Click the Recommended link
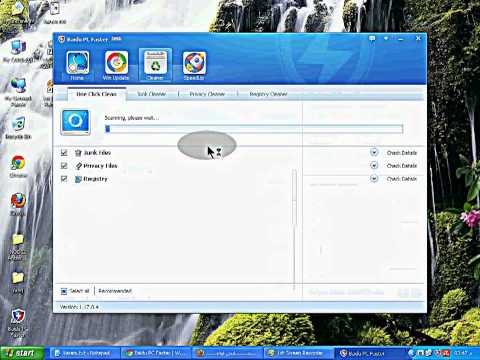Viewport: 480px width, 360px height. coord(115,291)
